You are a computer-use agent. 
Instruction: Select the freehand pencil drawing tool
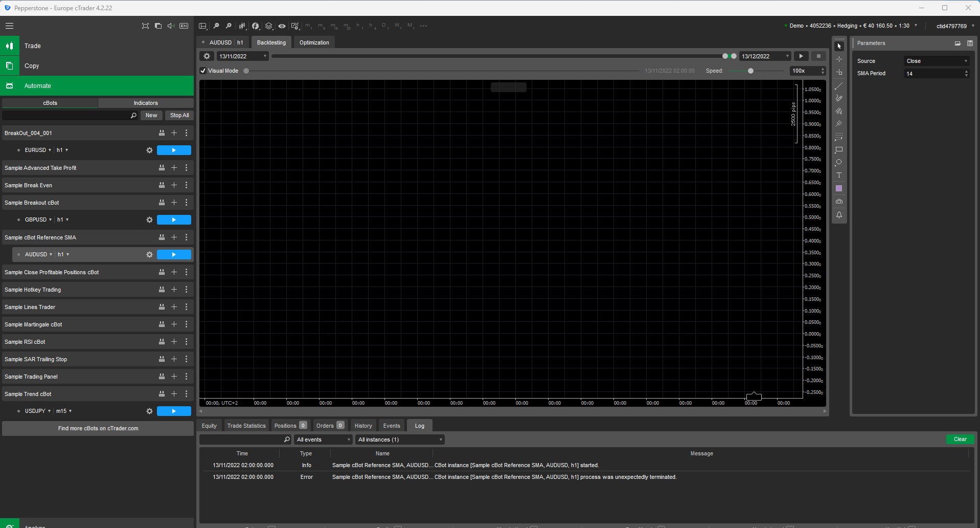pos(839,98)
